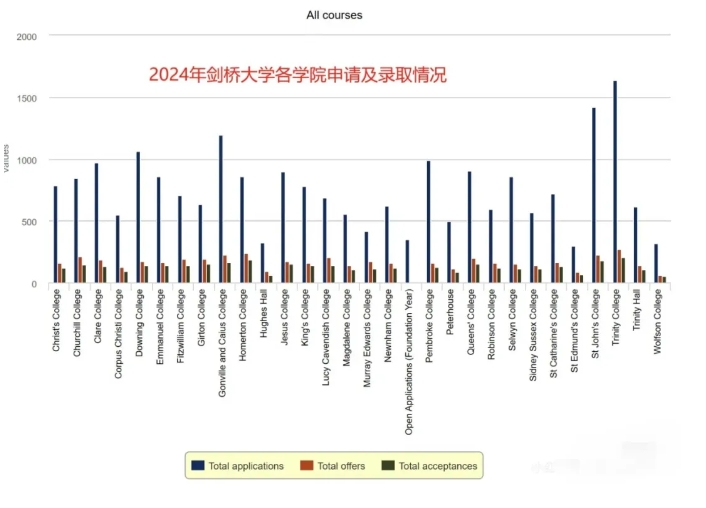Click the Downing College axis label

click(x=139, y=322)
